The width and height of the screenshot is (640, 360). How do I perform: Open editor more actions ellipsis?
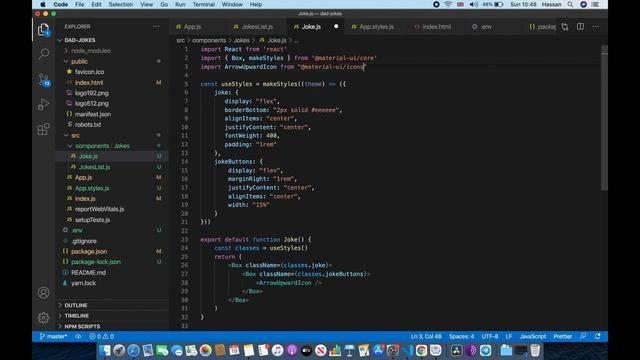tap(596, 27)
